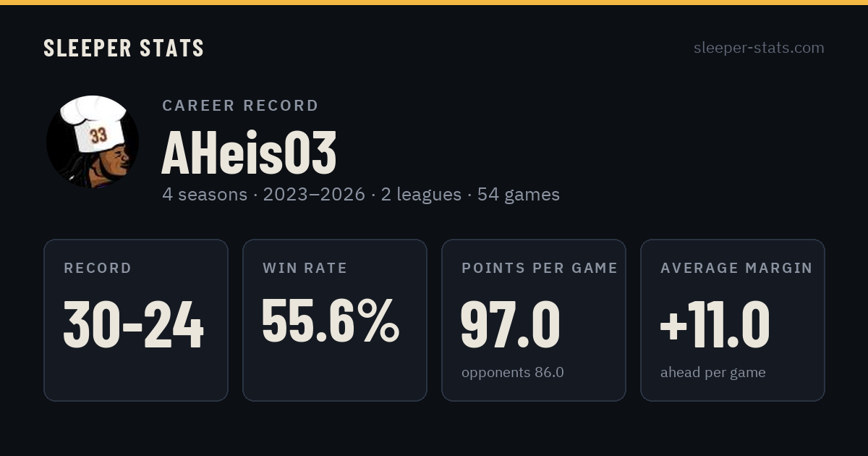Select the Win Rate card
Screen dimensions: 868x456
(x=335, y=320)
